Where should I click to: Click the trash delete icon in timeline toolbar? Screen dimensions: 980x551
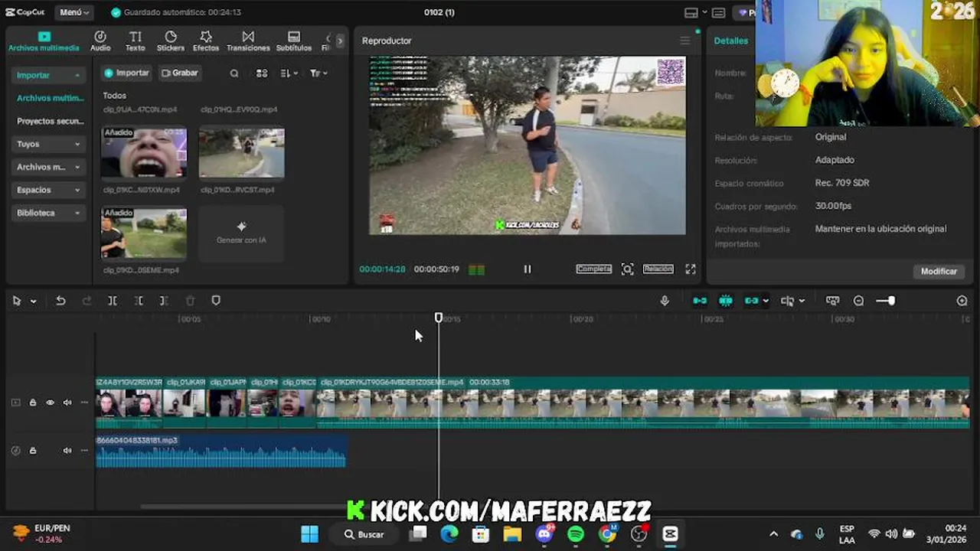click(190, 301)
